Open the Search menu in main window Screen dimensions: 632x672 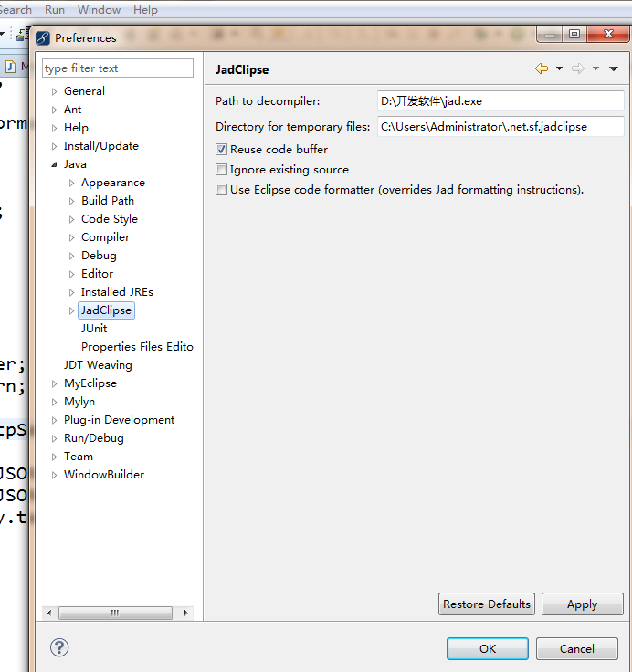[x=16, y=9]
